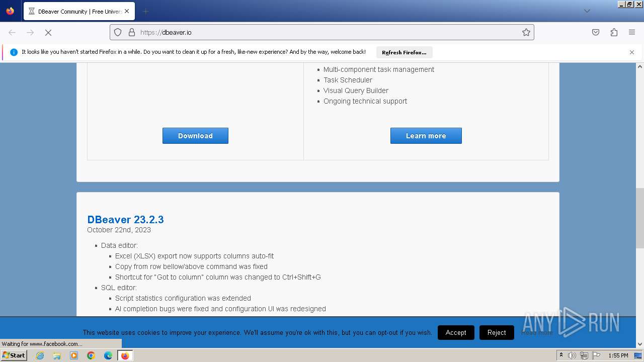Go back to previous page
This screenshot has height=362, width=644.
click(x=12, y=32)
